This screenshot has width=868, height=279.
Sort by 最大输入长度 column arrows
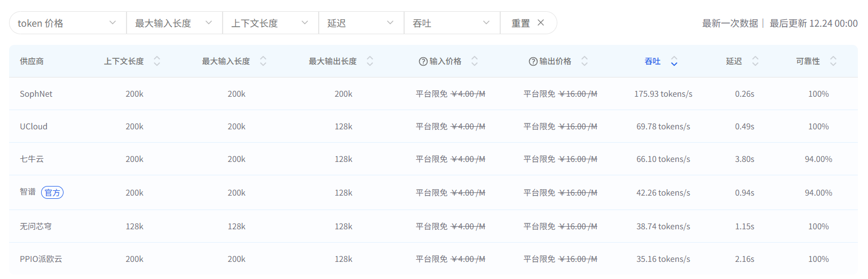tap(263, 61)
